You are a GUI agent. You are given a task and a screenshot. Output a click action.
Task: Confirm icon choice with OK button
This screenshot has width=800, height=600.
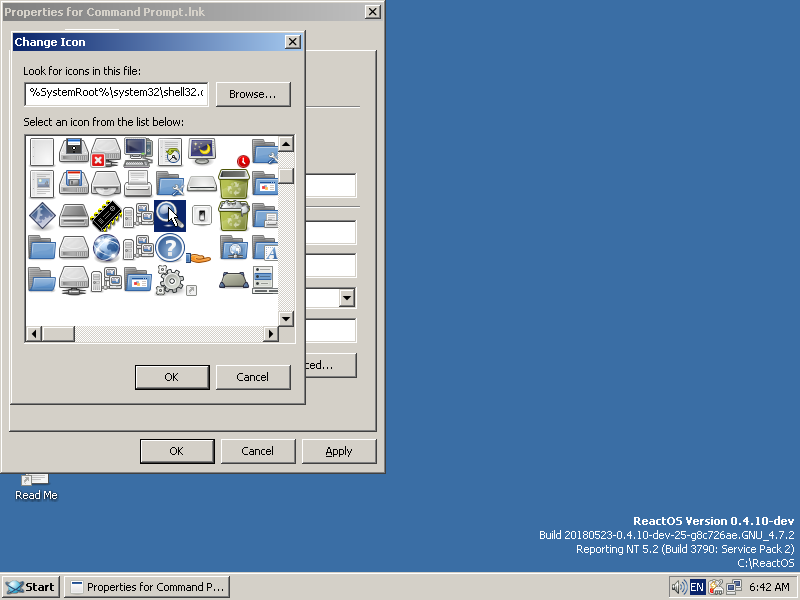pos(171,377)
